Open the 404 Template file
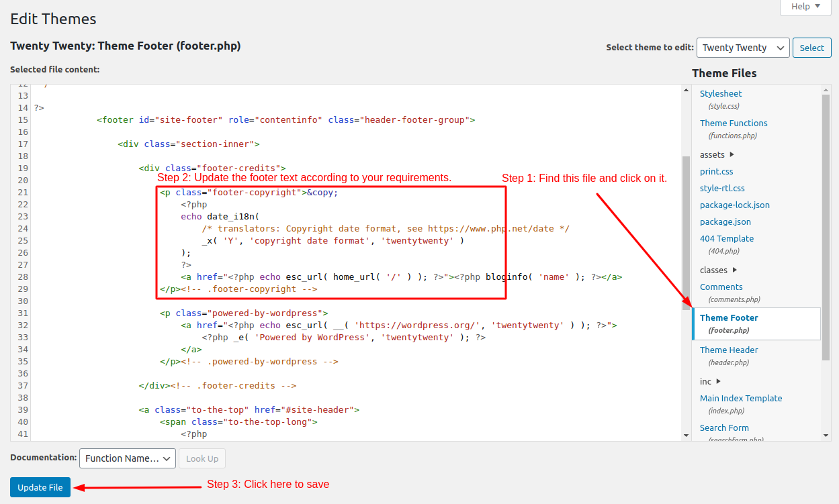Viewport: 839px width, 504px height. click(x=727, y=239)
